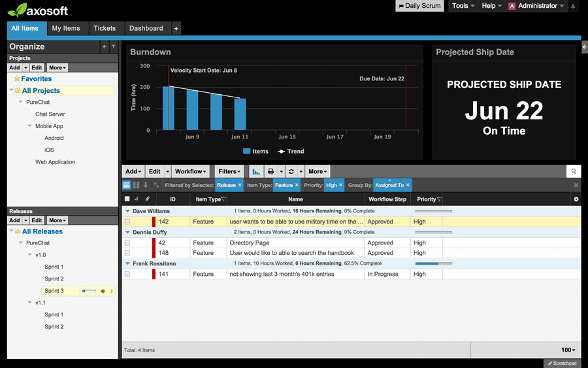This screenshot has width=588, height=368.
Task: Click Edit in the Projects panel
Action: point(37,67)
